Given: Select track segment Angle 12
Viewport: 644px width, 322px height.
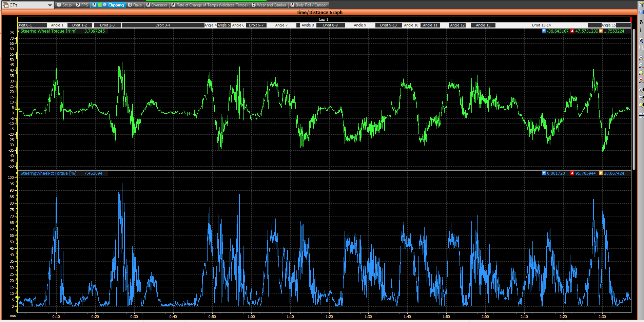Looking at the screenshot, I should (x=457, y=25).
